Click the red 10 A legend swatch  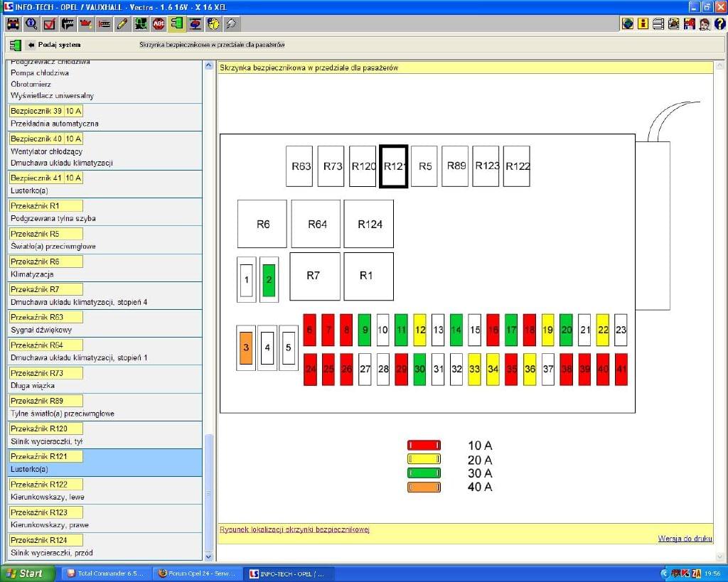point(424,446)
